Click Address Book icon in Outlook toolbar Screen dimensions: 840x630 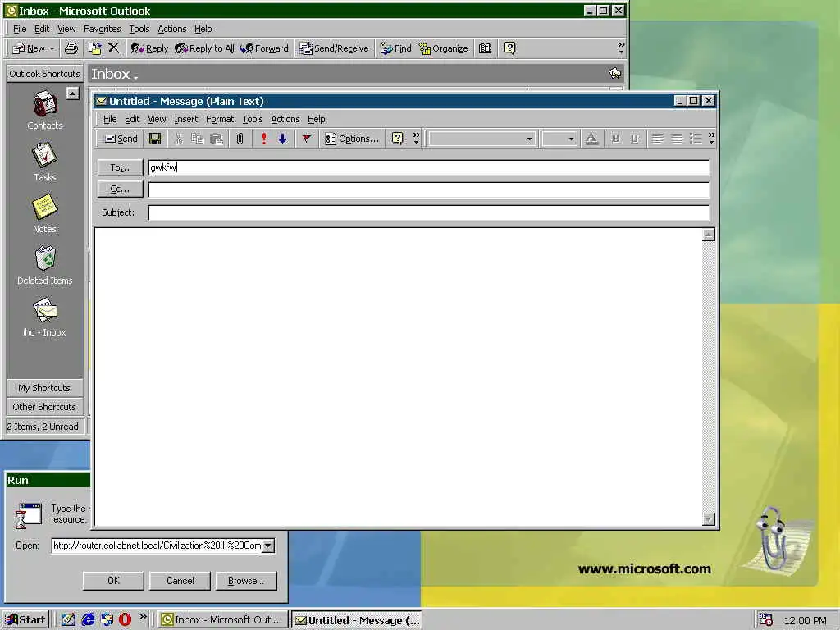[486, 48]
